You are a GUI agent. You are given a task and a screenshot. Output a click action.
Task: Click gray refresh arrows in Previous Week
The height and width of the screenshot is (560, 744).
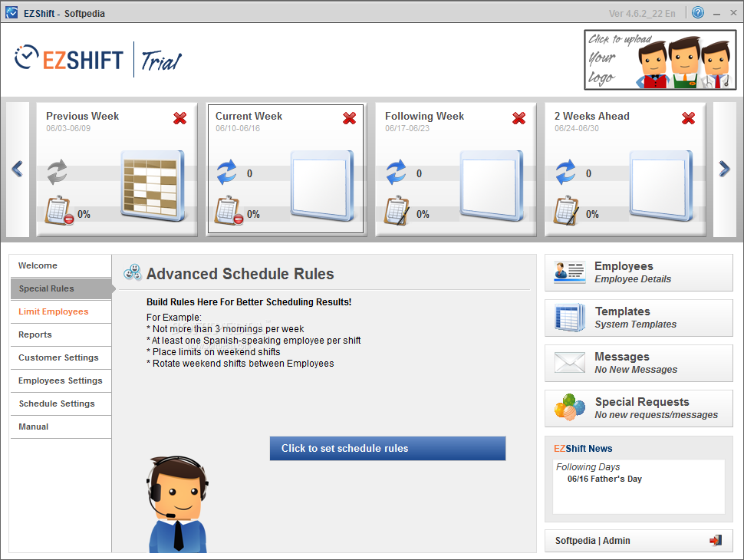point(57,172)
